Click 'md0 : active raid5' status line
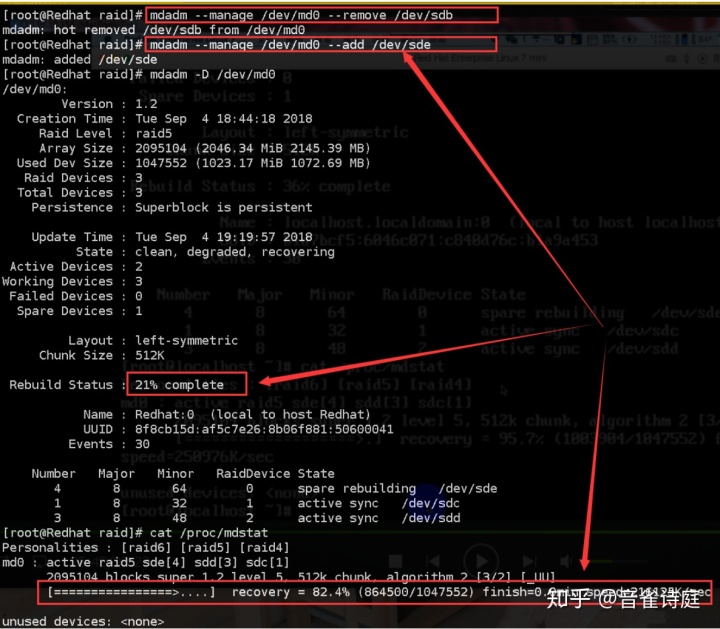 [x=146, y=562]
